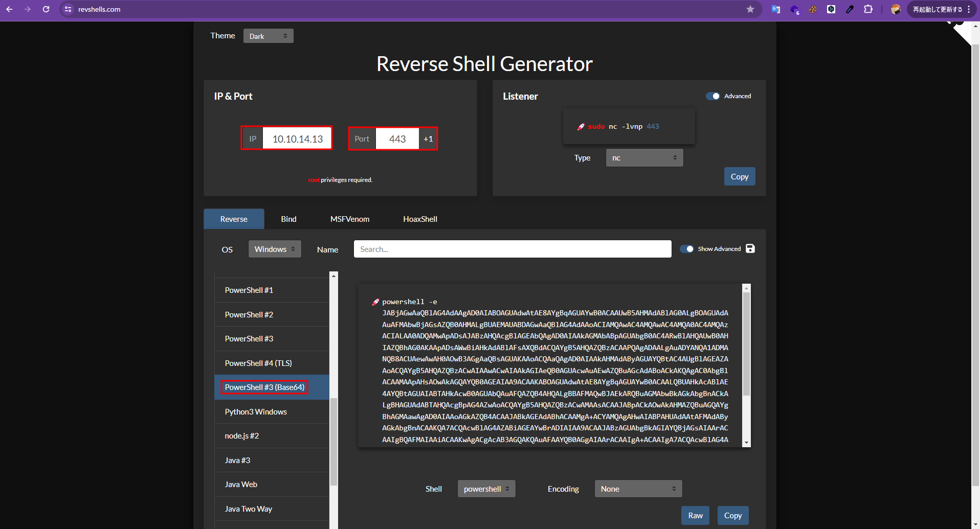Screen dimensions: 980x529
Task: Open the browser profile avatar
Action: [895, 9]
